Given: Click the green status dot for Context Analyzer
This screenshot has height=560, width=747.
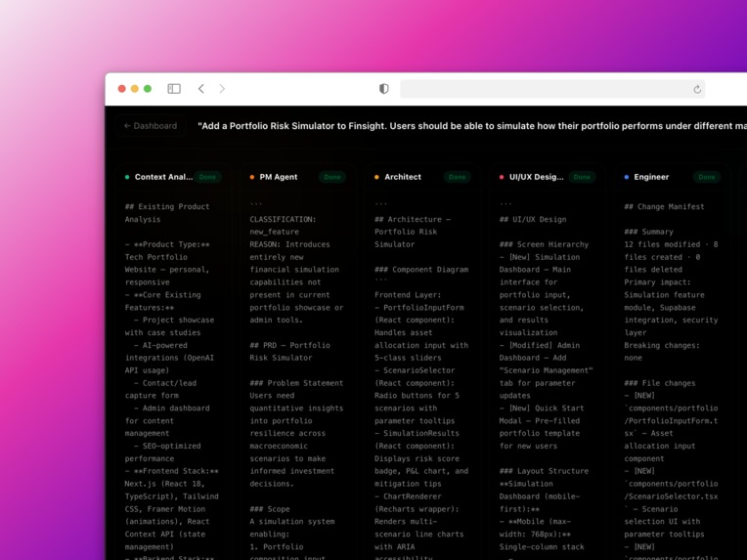Looking at the screenshot, I should [x=127, y=177].
